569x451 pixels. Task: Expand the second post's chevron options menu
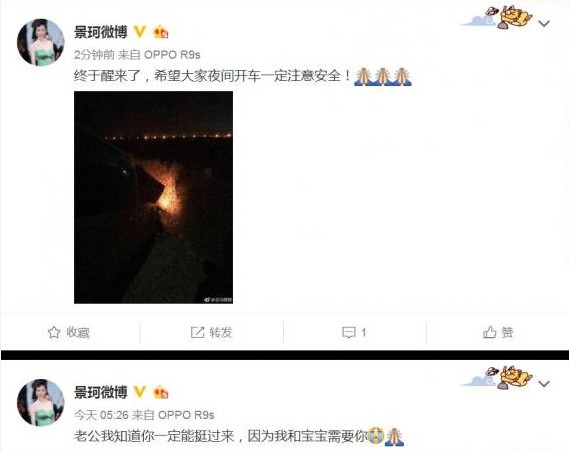544,384
